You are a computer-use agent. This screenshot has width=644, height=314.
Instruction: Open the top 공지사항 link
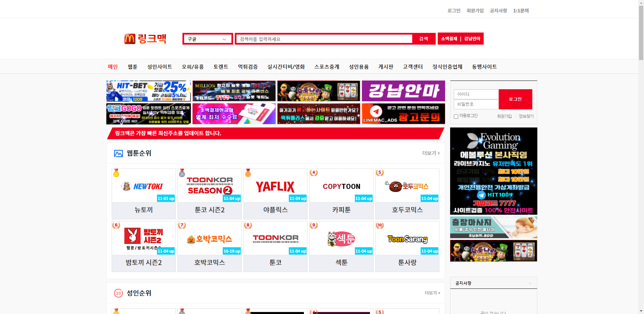(x=498, y=11)
